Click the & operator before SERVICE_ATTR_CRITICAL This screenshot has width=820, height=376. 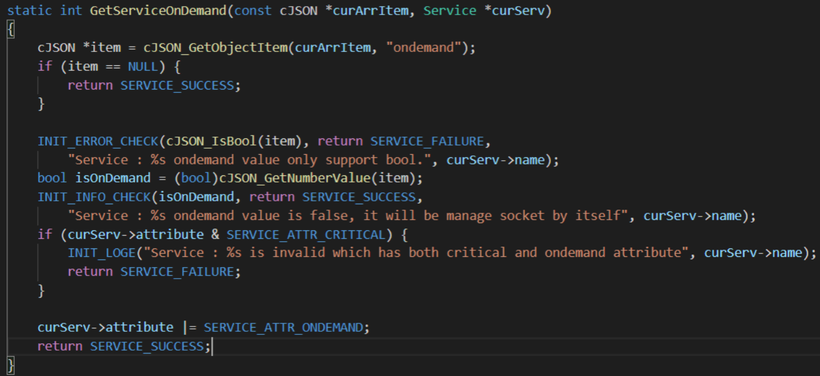tap(215, 234)
